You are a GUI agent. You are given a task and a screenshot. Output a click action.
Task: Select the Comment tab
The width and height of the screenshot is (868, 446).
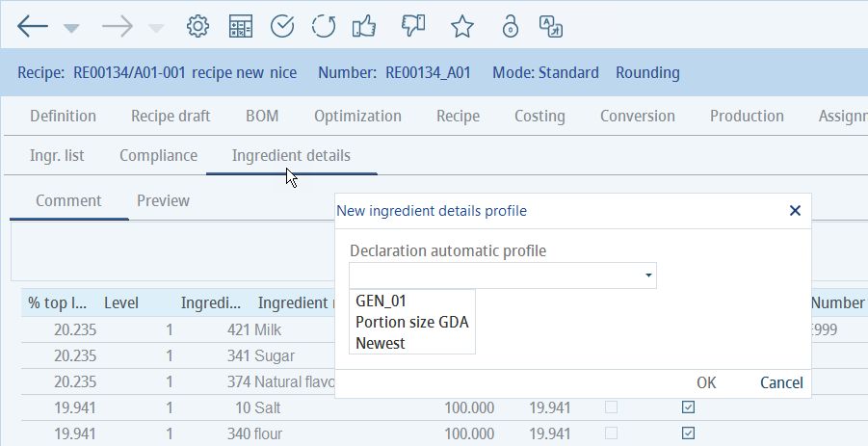(68, 200)
